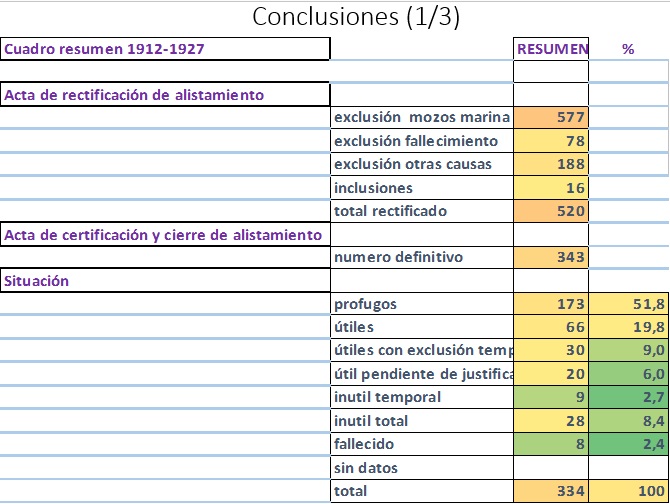This screenshot has height=504, width=670.
Task: Select "Acta de rectificación de alistamiento" heading cell
Action: pos(165,95)
